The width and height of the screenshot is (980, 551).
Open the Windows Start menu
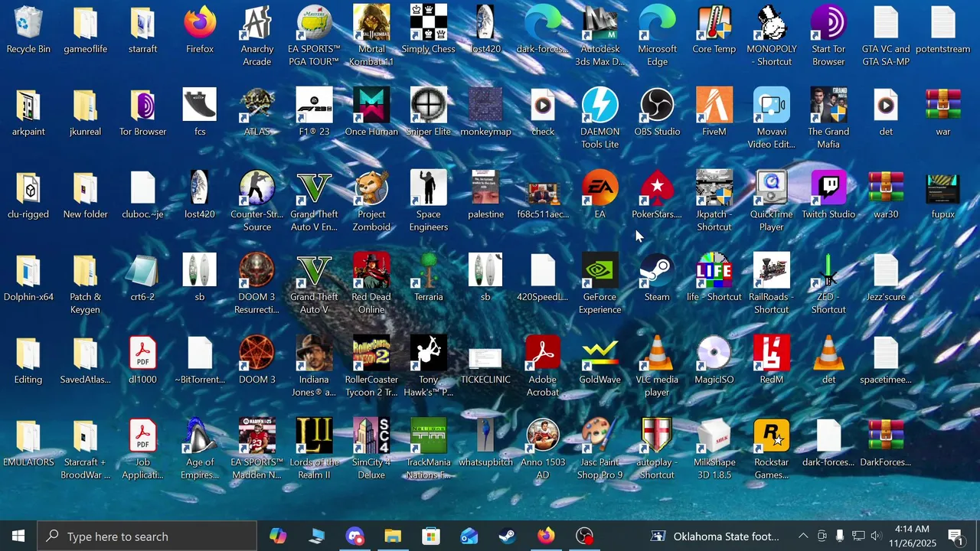coord(18,536)
